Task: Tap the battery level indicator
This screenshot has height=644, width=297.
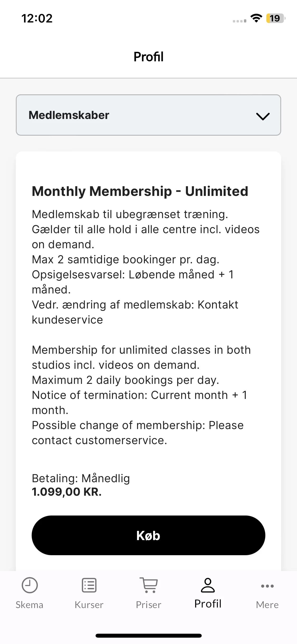Action: pyautogui.click(x=276, y=18)
